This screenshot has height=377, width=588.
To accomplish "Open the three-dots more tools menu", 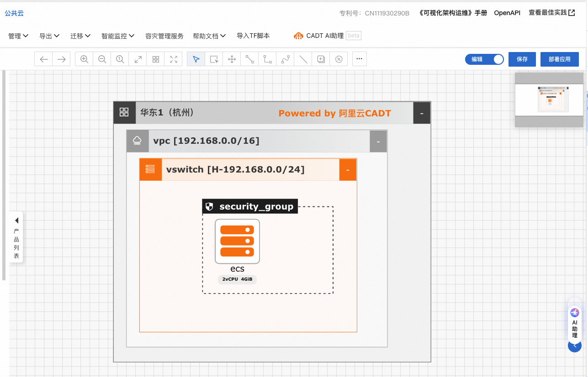I will coord(360,59).
